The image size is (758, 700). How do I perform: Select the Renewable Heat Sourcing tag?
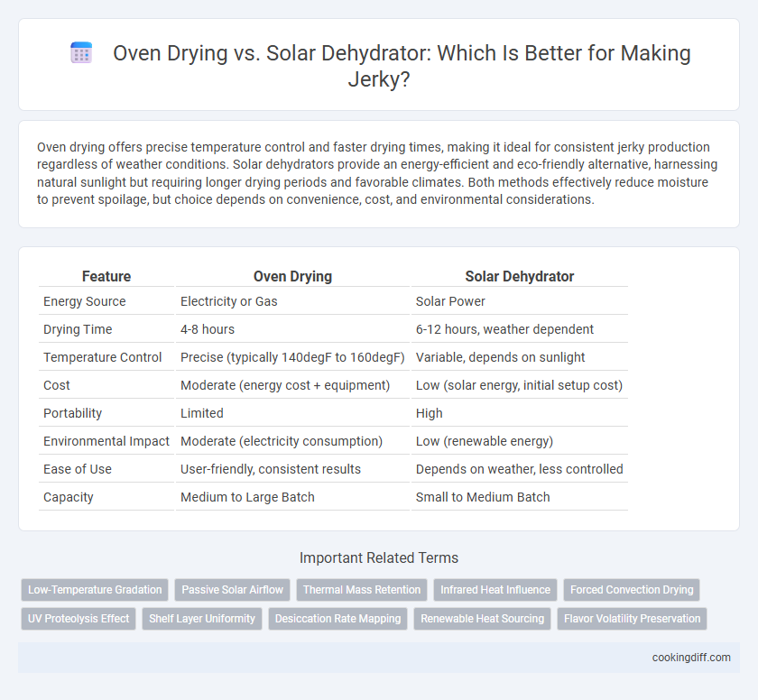click(483, 619)
